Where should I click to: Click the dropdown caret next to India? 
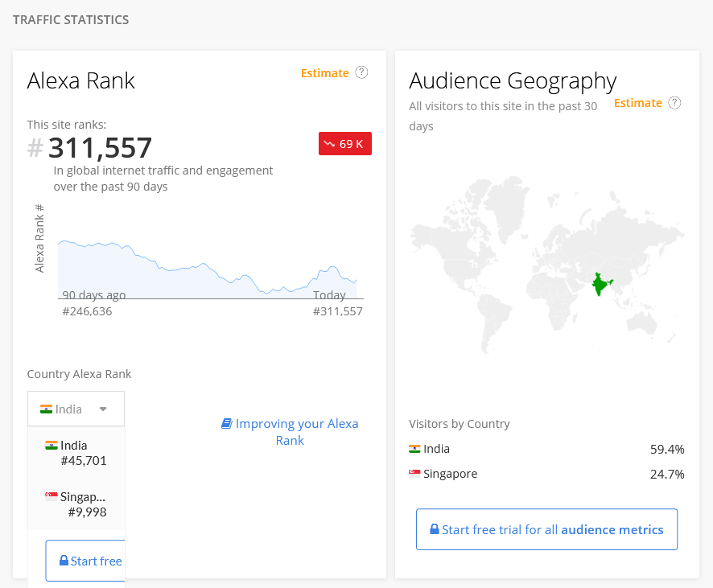pyautogui.click(x=103, y=409)
